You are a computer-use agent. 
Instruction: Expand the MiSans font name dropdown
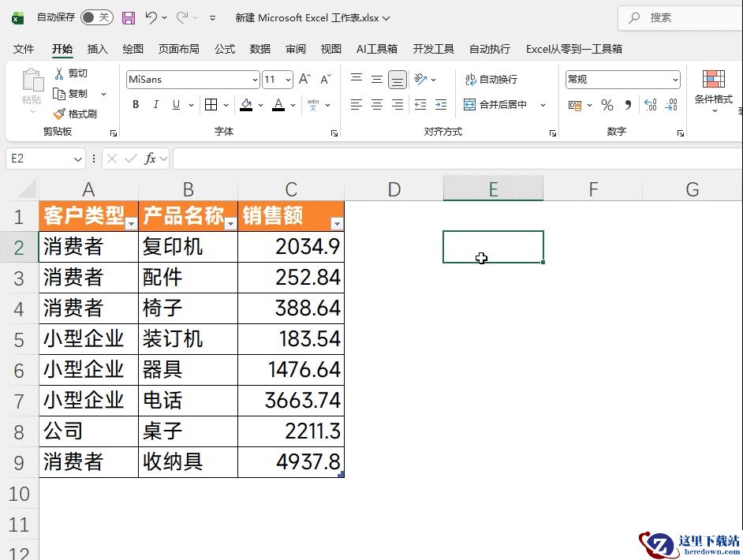click(255, 80)
